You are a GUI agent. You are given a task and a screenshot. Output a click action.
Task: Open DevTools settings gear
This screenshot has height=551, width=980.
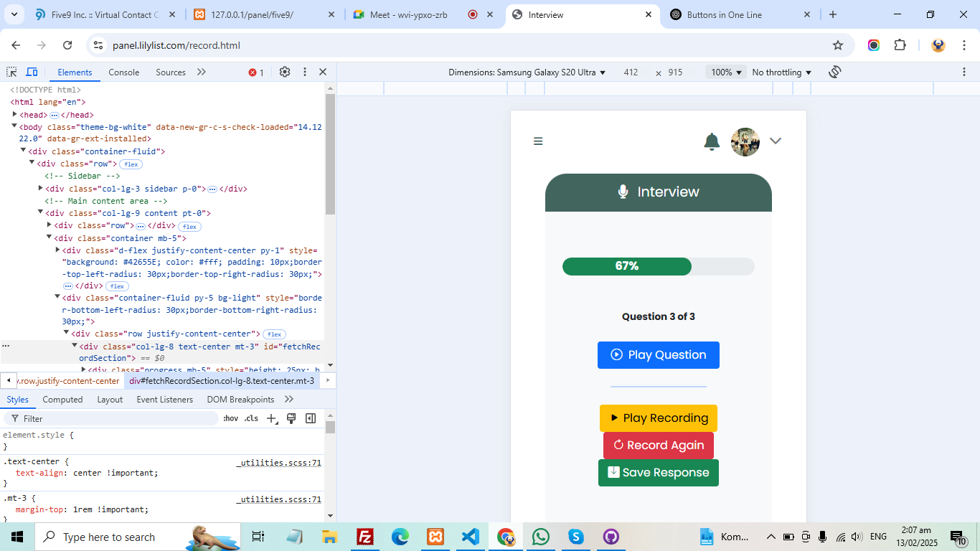[285, 72]
